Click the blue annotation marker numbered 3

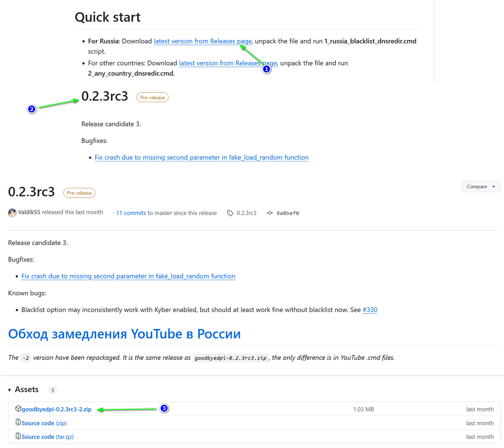pos(164,408)
